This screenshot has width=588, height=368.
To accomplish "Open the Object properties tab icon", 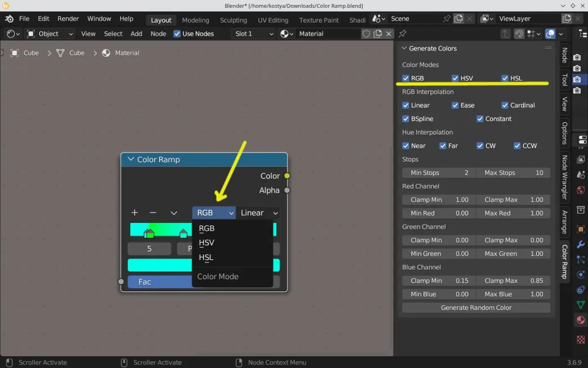I will point(581,229).
